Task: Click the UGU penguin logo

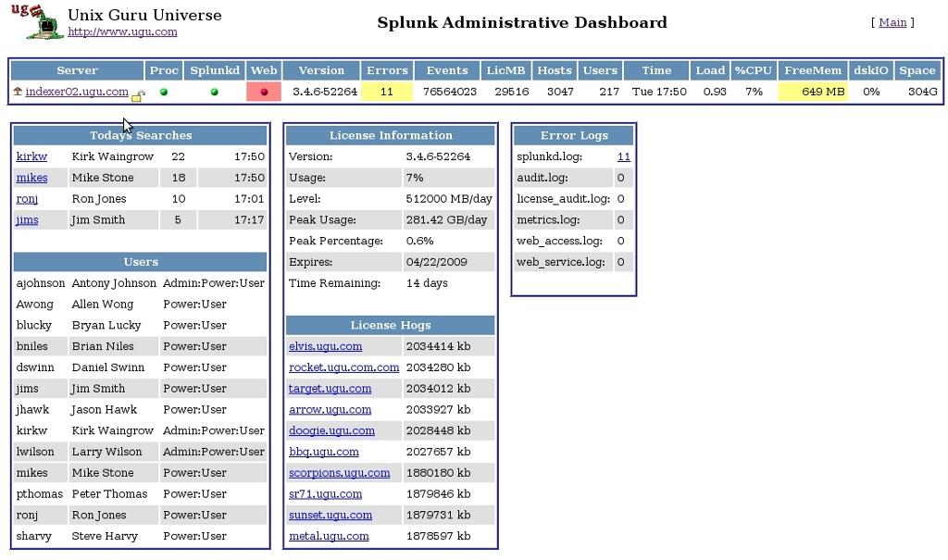Action: tap(37, 22)
